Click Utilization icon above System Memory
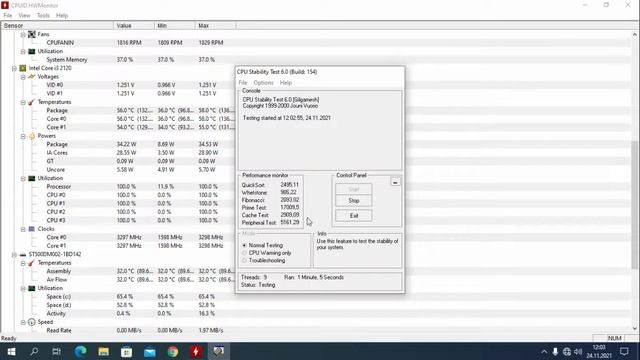640x360 pixels. (31, 51)
